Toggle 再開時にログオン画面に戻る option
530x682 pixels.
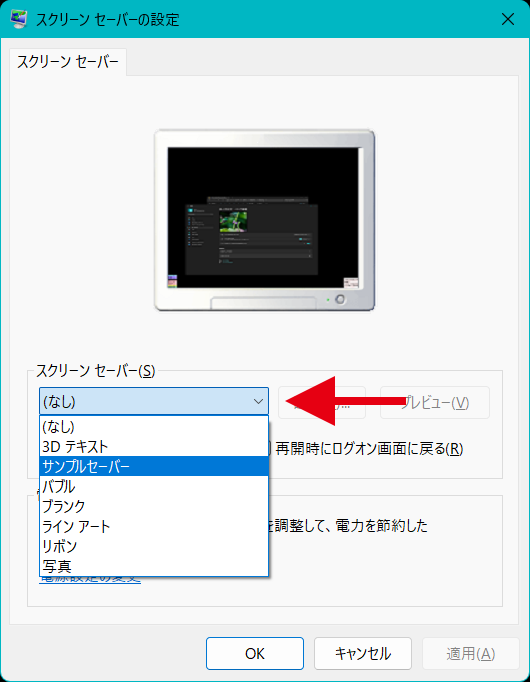coord(369,448)
